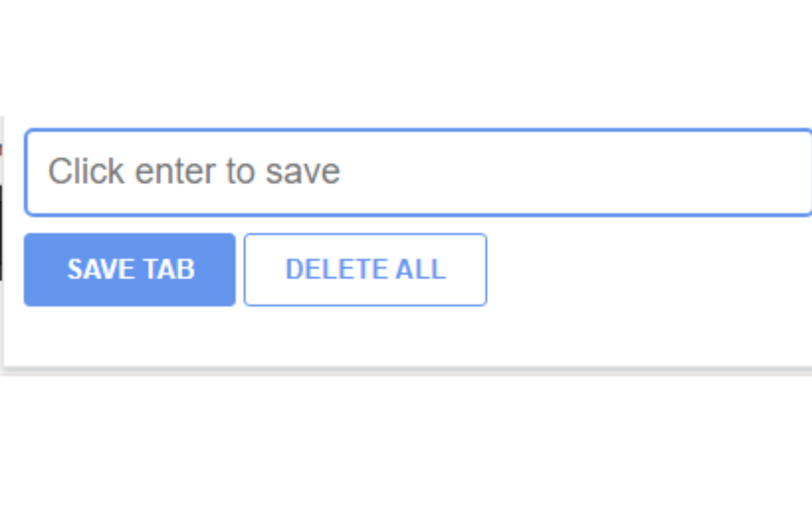Click the 'Click enter to save' input field
This screenshot has height=508, width=812.
coord(419,172)
